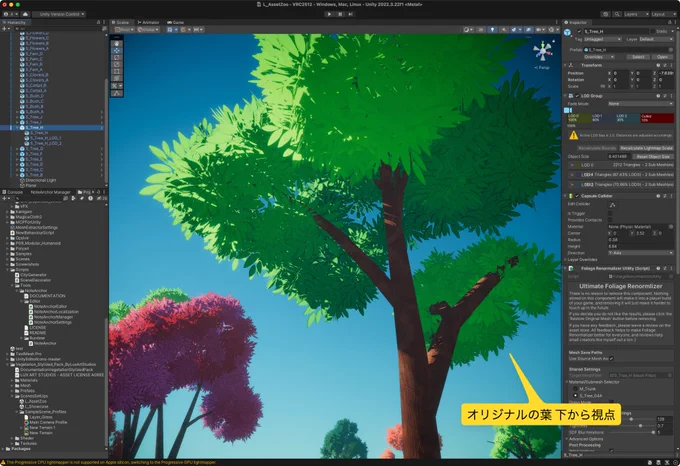Open Transform component help icon

[x=658, y=65]
